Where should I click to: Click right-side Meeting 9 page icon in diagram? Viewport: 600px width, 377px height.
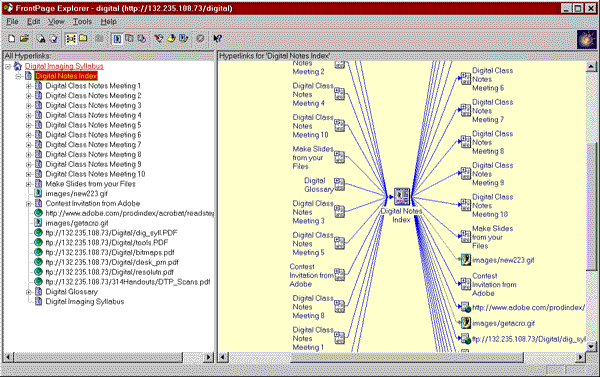click(x=466, y=173)
